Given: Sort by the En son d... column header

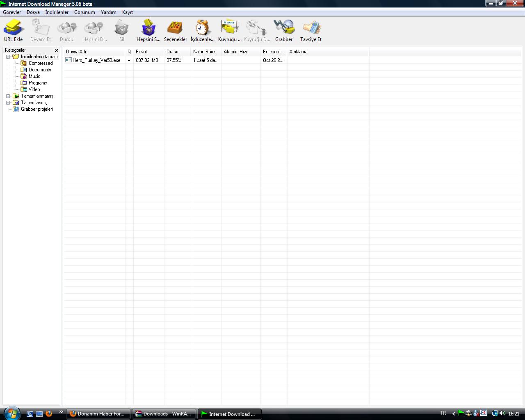Looking at the screenshot, I should coord(274,52).
